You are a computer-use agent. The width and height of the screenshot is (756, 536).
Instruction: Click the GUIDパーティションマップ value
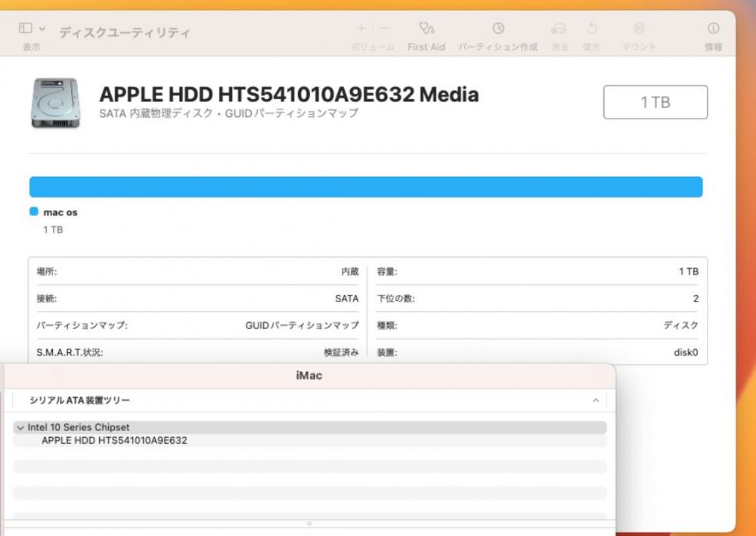pos(302,325)
